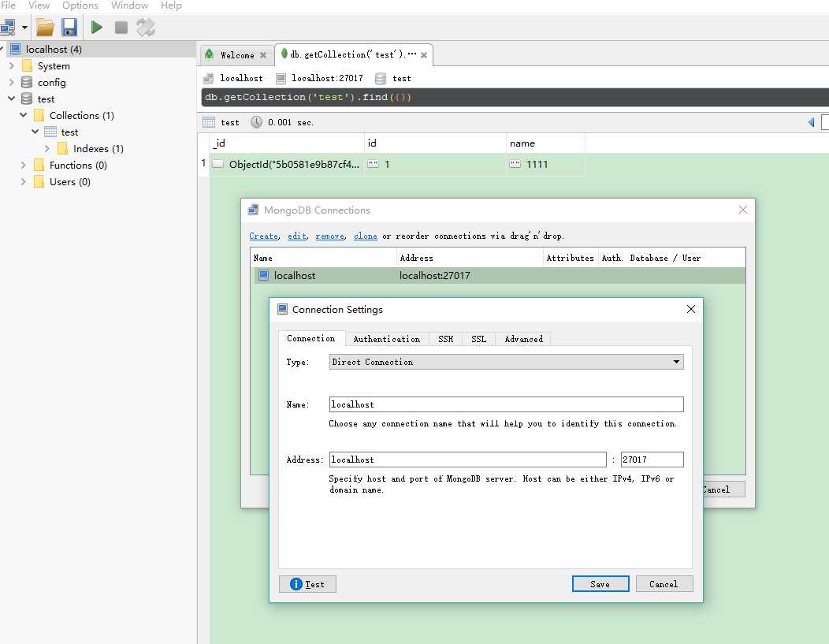Collapse the test database node

(12, 99)
